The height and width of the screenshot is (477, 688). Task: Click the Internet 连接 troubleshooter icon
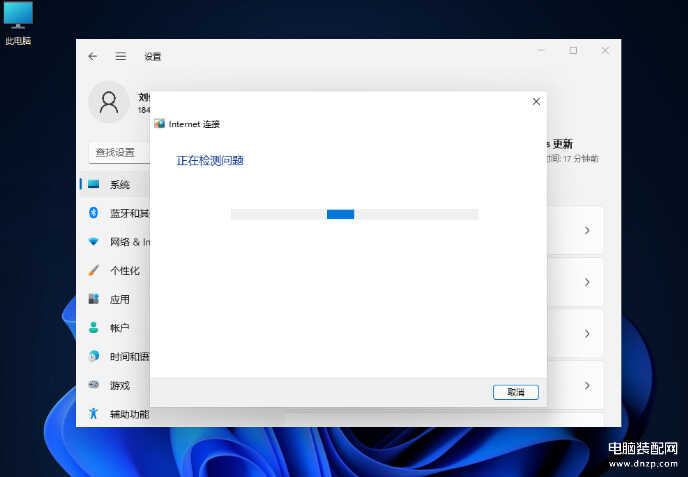click(159, 124)
